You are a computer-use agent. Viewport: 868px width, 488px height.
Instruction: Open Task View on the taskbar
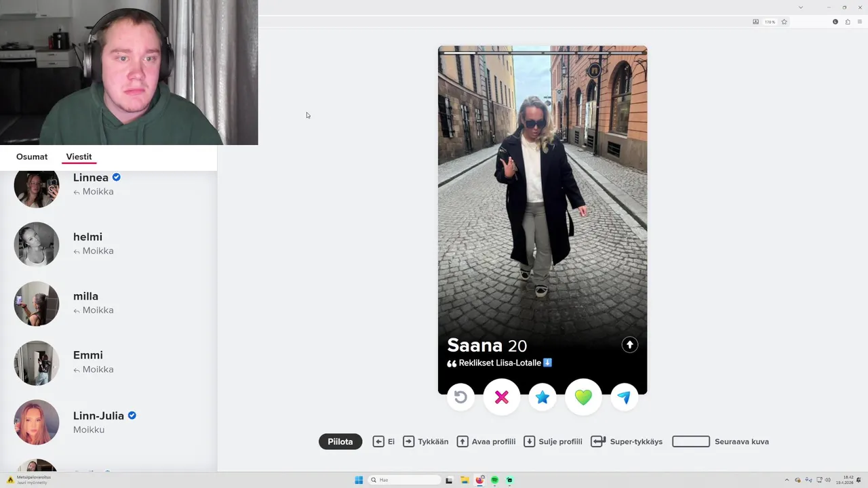tap(449, 480)
